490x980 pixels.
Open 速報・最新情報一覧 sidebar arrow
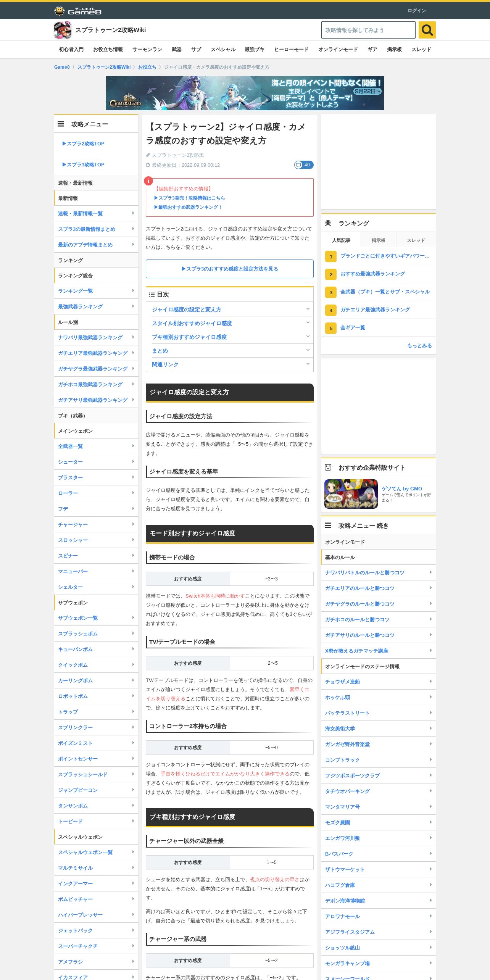pyautogui.click(x=133, y=213)
